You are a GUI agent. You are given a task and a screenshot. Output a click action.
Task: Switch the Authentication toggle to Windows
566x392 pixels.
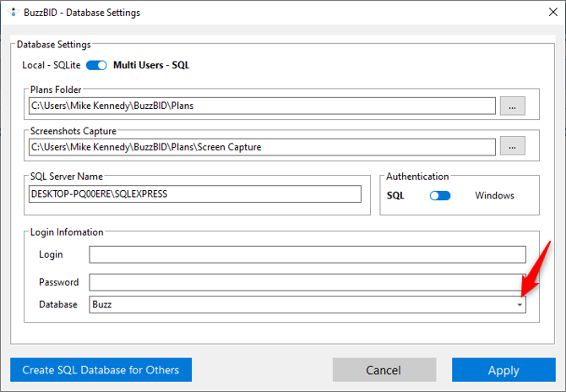click(x=440, y=195)
